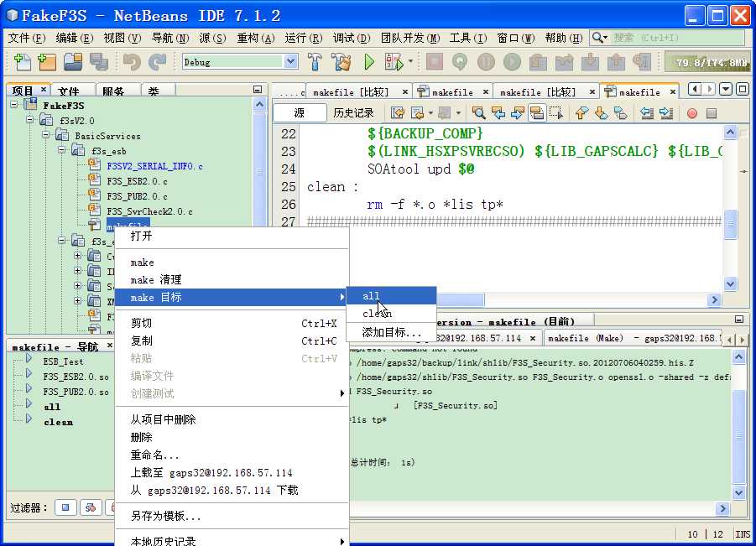Viewport: 756px width, 546px height.
Task: Choose 重命名... in context menu
Action: pyautogui.click(x=232, y=455)
